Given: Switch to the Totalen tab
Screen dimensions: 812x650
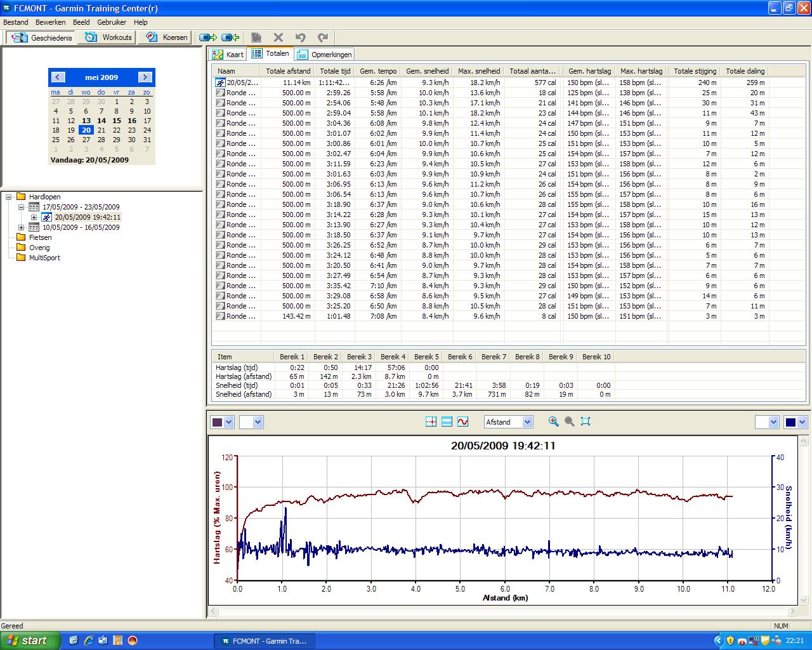Looking at the screenshot, I should click(270, 54).
